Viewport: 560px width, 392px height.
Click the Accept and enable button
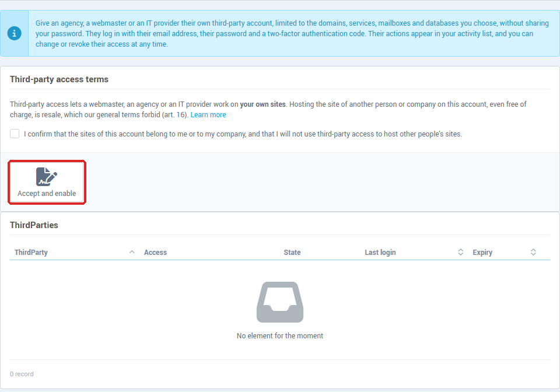[x=47, y=182]
